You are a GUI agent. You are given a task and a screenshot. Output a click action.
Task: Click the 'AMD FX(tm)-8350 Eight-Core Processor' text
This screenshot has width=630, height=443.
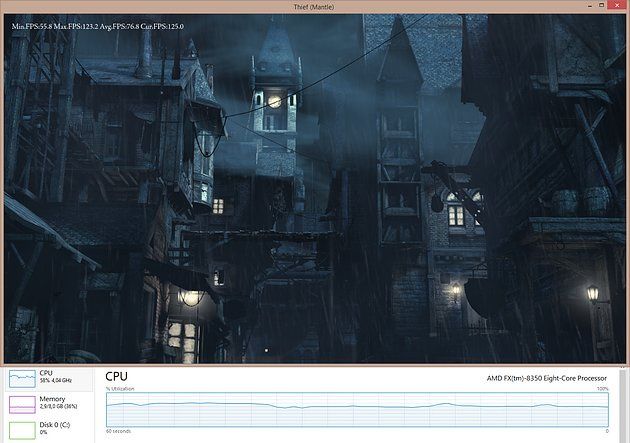pos(547,378)
